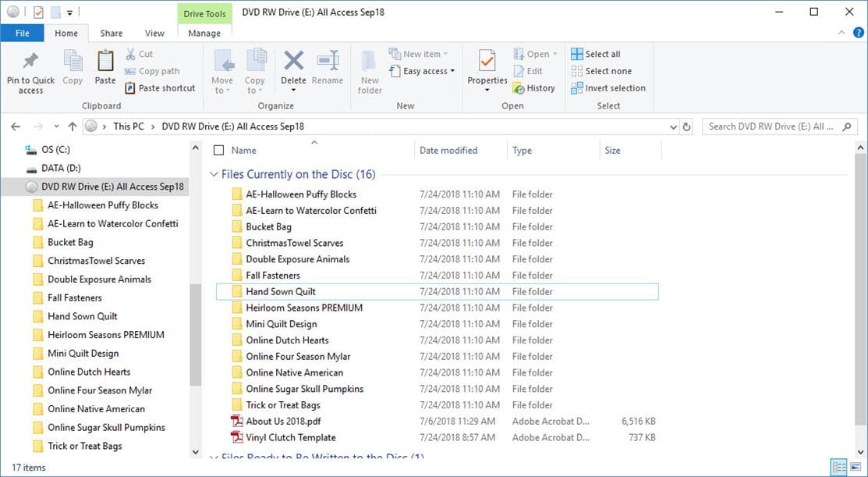This screenshot has width=868, height=477.
Task: Click Invert selection
Action: point(608,87)
